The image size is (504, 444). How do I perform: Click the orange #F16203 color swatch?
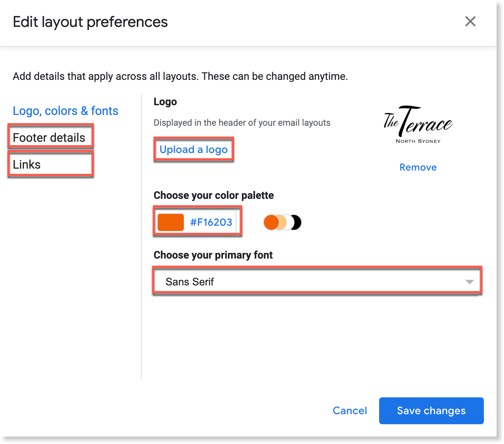(x=171, y=222)
